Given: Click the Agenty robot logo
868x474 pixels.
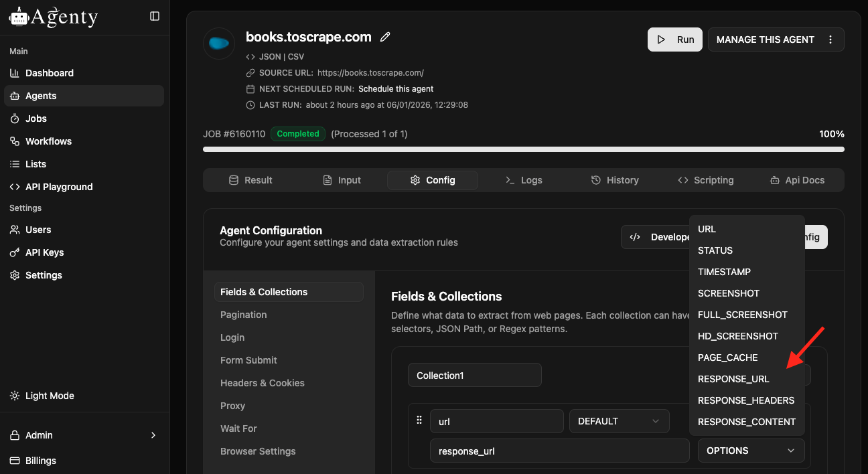Looking at the screenshot, I should pos(19,17).
